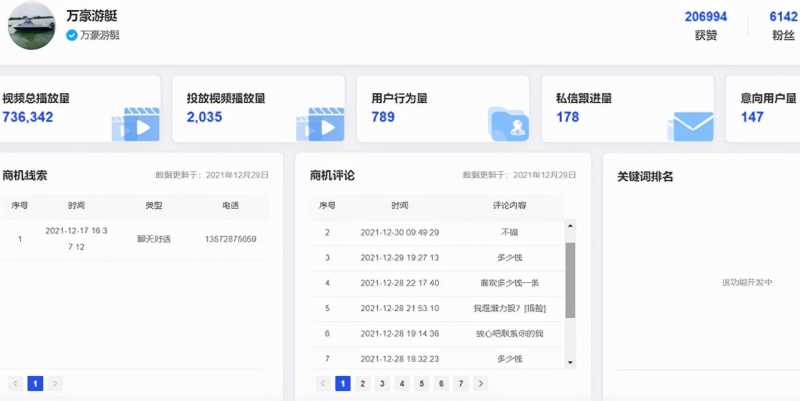
Task: Click time 2021-12-28 21:53:10
Action: tap(399, 308)
